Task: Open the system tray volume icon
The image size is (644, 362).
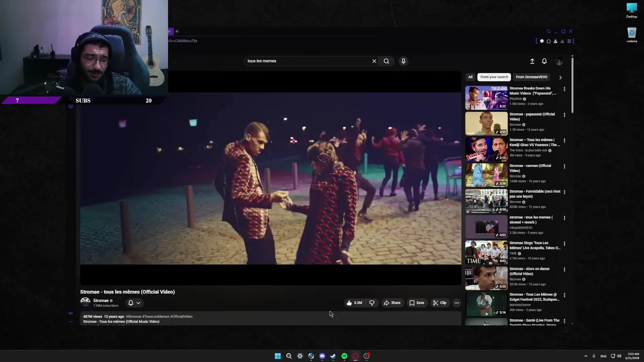Action: coord(619,356)
